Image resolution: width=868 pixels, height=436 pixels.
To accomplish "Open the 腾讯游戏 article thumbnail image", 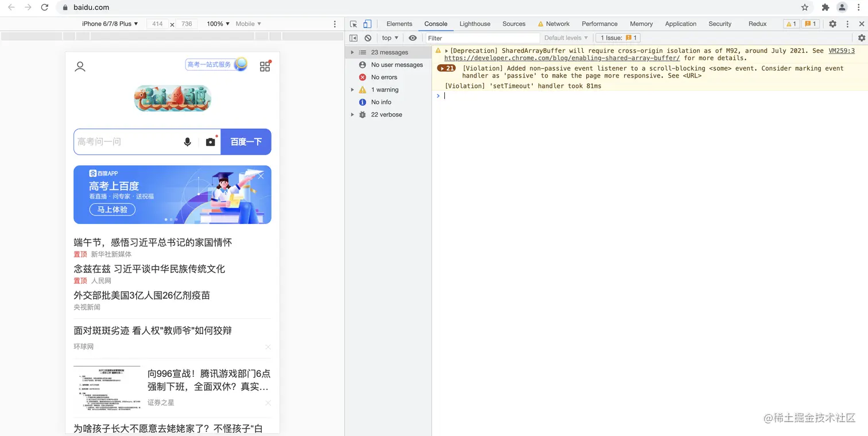I will [107, 389].
